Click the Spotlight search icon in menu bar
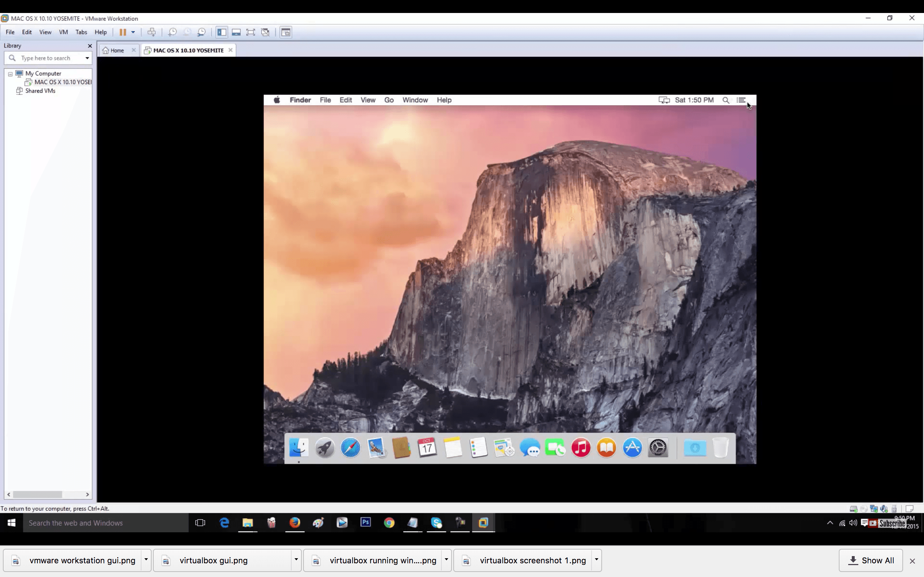Image resolution: width=924 pixels, height=577 pixels. tap(726, 100)
